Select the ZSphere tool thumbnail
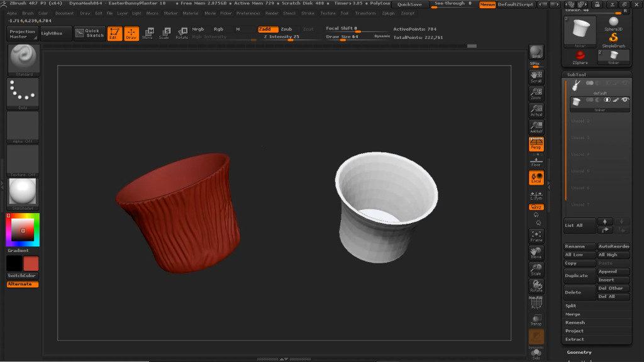This screenshot has width=644, height=362. coord(580,57)
